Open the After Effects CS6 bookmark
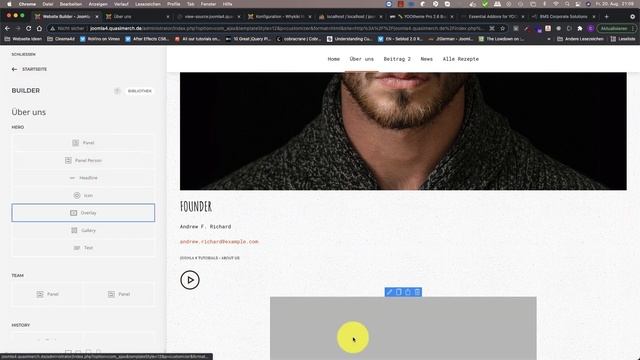Screen dimensions: 640x360 pyautogui.click(x=147, y=39)
